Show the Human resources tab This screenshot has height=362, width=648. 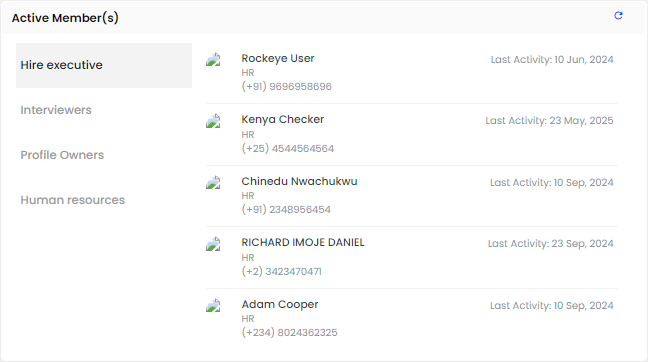coord(72,200)
